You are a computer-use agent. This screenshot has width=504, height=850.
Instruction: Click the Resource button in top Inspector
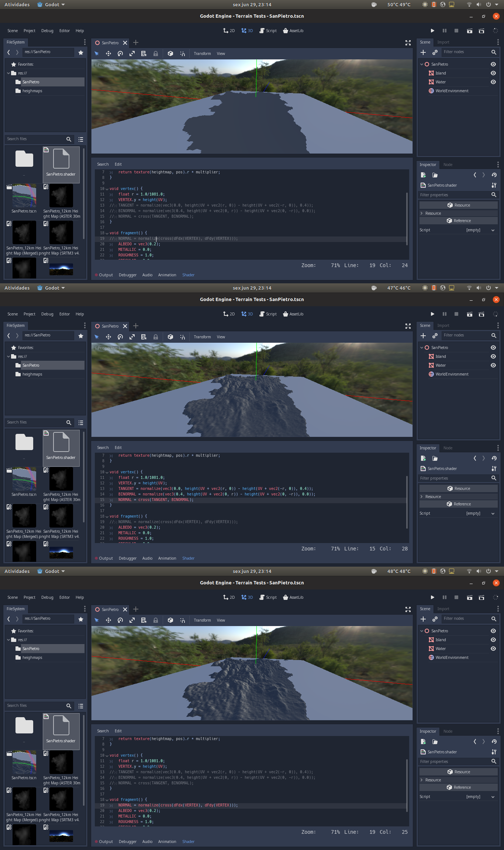[x=458, y=205]
